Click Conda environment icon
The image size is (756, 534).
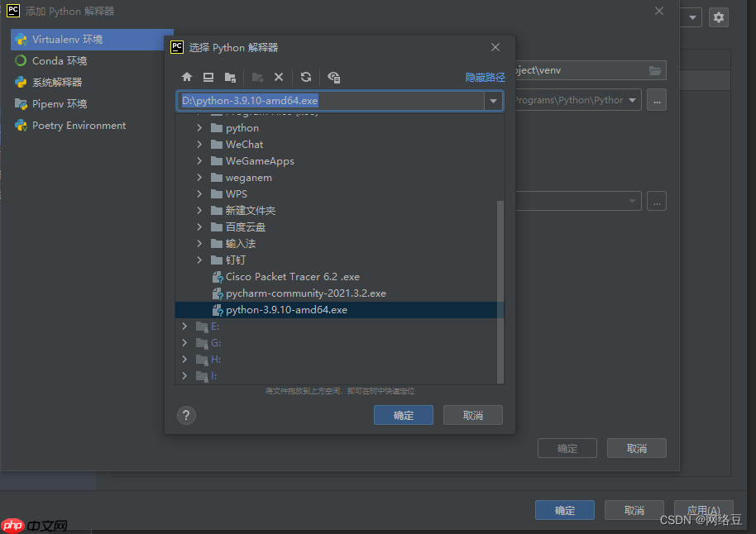tap(21, 60)
